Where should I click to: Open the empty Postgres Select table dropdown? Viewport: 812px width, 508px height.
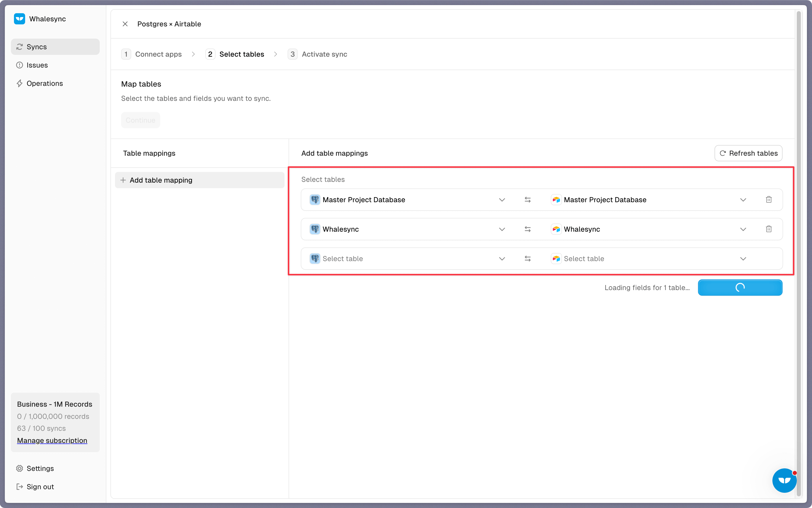click(408, 259)
